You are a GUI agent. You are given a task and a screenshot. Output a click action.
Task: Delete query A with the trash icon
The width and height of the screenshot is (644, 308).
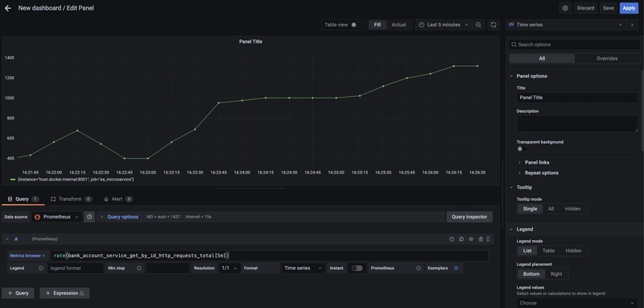click(x=480, y=239)
